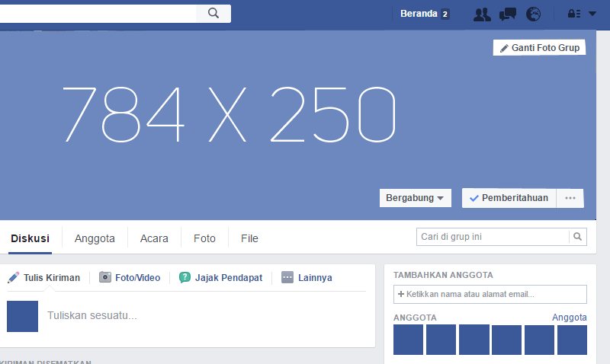Screen dimensions: 610x364
Task: Toggle the Pemberitahuan notifications button
Action: click(509, 198)
